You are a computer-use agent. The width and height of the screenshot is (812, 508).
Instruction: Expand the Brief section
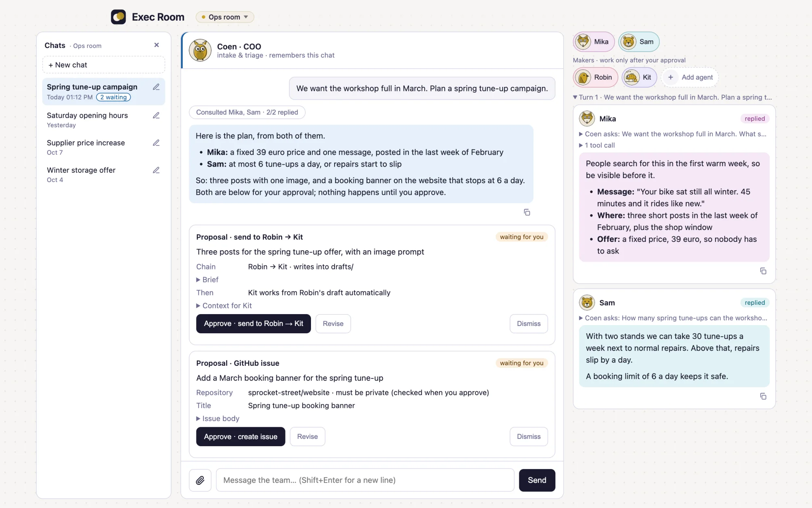coord(207,280)
